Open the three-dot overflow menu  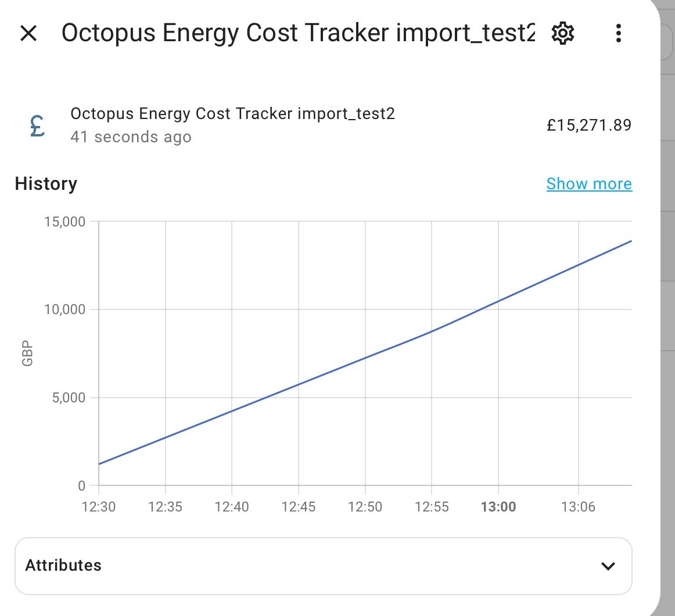point(618,33)
